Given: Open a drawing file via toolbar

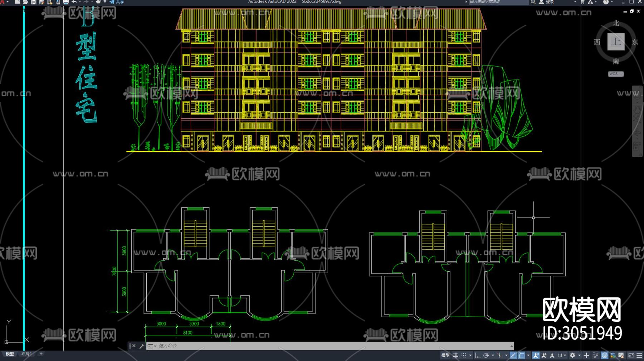Looking at the screenshot, I should point(25,2).
